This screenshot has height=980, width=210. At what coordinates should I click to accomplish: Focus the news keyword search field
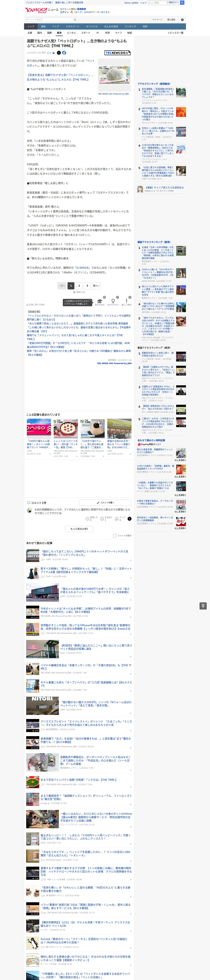49,19
